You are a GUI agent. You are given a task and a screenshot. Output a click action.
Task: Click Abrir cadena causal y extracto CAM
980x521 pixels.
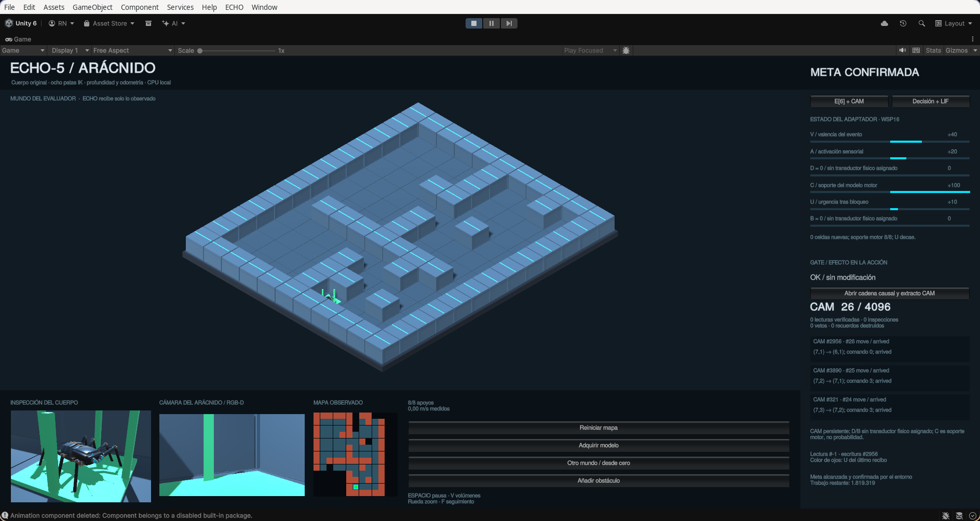click(x=890, y=293)
